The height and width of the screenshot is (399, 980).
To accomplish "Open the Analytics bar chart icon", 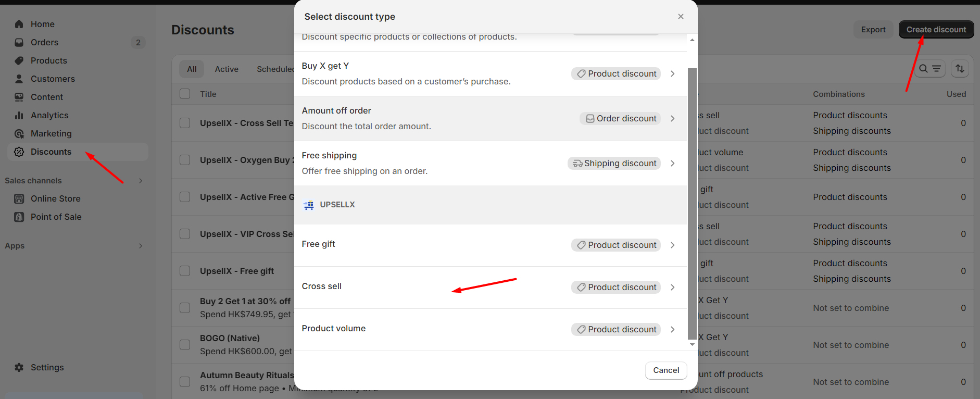I will 19,115.
